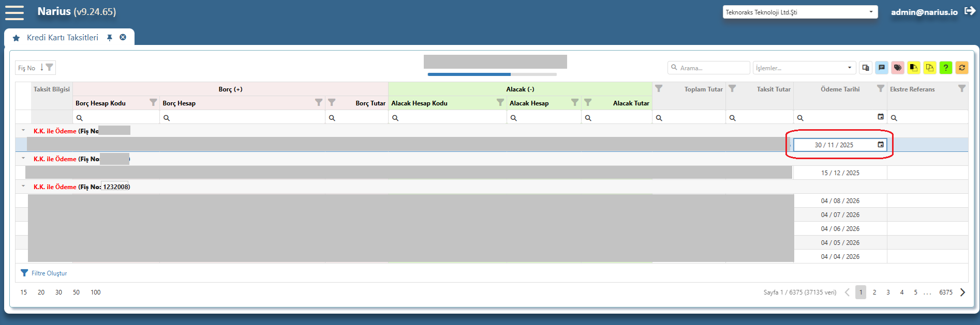Click the star icon on the tab
This screenshot has height=325, width=980.
(16, 38)
